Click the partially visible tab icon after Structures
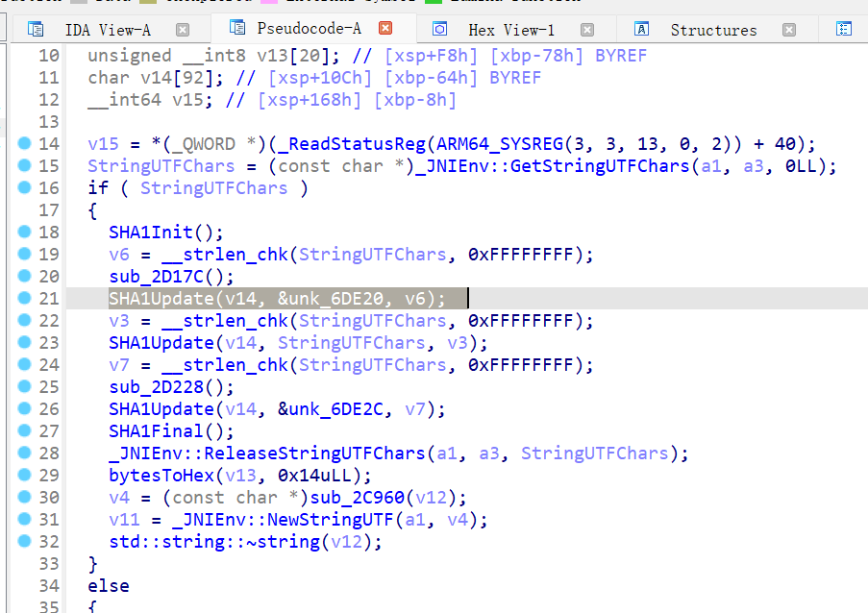 pos(844,29)
